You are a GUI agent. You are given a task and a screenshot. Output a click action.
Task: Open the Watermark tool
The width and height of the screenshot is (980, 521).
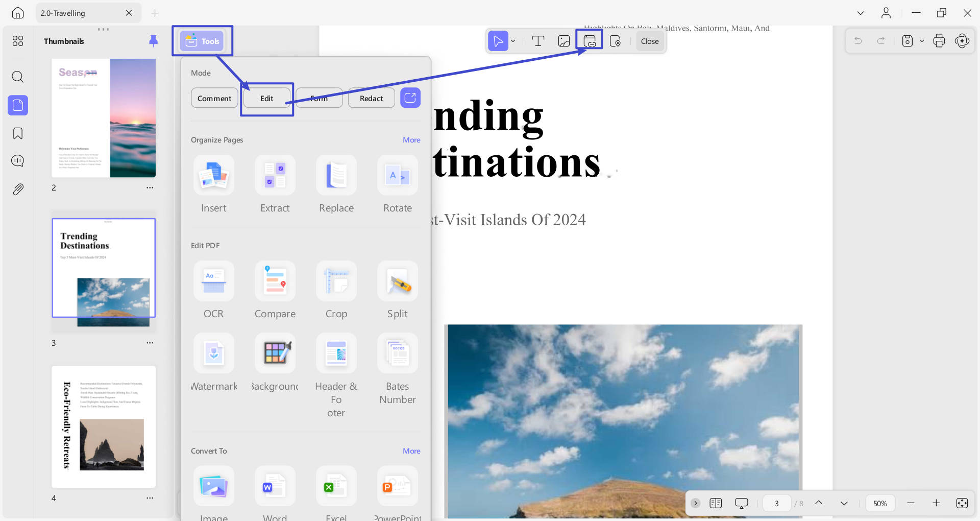(x=213, y=353)
